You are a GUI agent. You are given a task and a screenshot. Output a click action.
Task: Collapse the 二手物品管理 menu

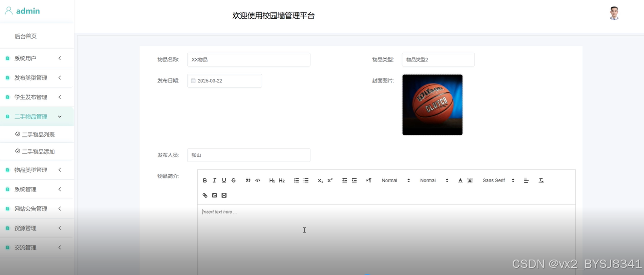click(37, 116)
